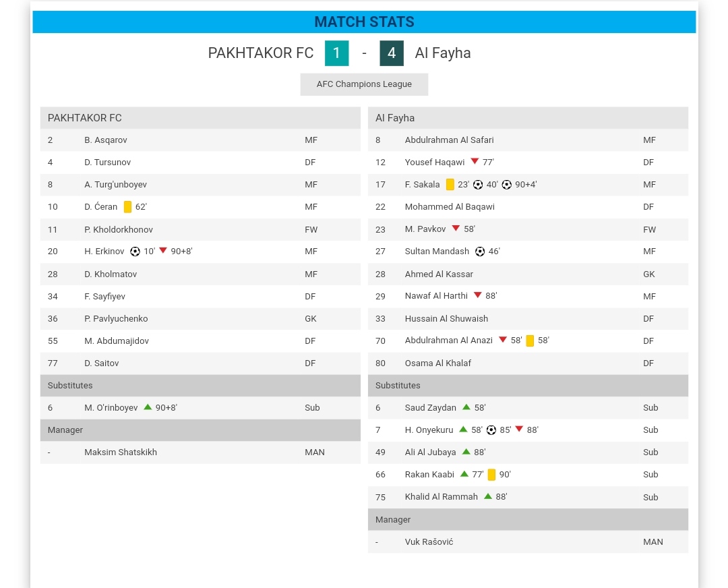This screenshot has width=728, height=588.
Task: Click D. Ćeran's yellow card icon
Action: (x=127, y=207)
